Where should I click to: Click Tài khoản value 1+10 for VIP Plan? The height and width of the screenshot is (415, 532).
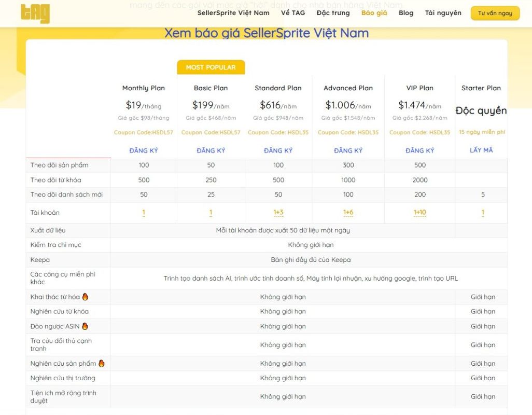point(419,212)
